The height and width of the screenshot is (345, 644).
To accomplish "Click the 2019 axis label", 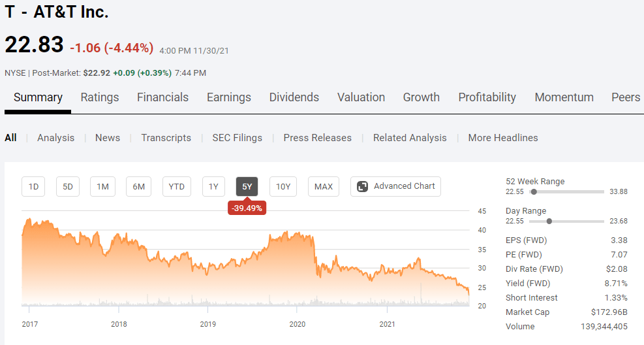I will (208, 325).
